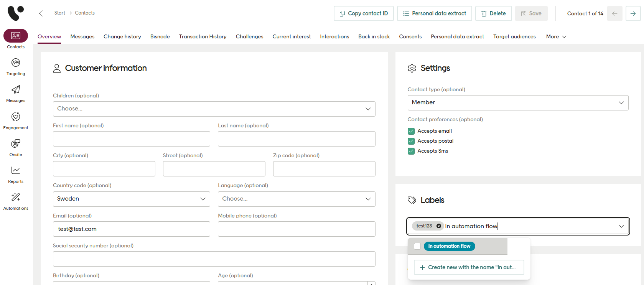This screenshot has height=285, width=644.
Task: Uncheck Accepts email preference
Action: (411, 131)
